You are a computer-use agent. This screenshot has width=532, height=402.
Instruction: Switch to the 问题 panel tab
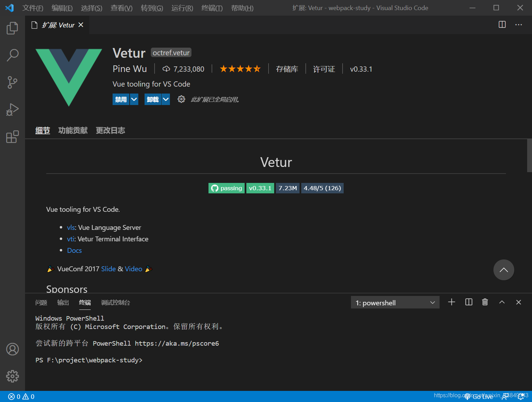click(x=41, y=303)
